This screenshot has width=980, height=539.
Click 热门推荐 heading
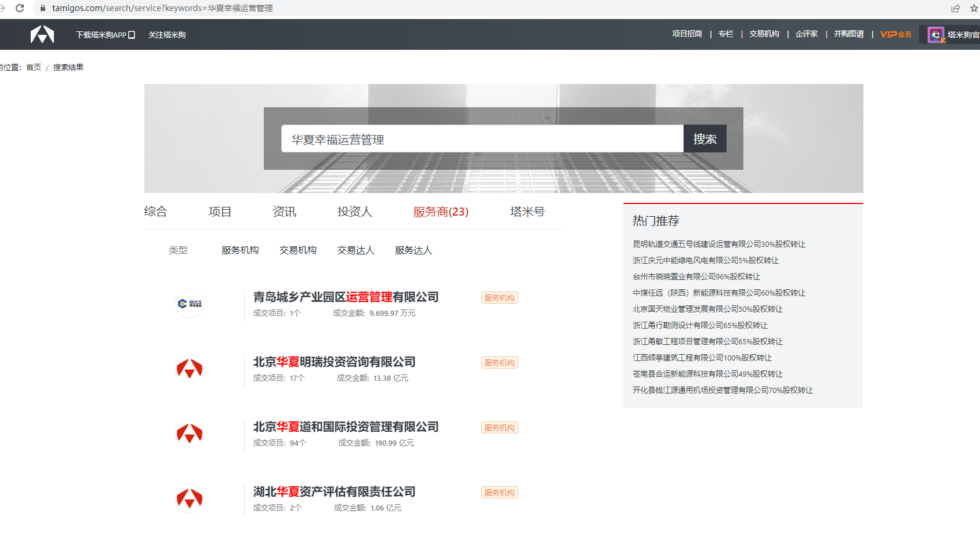coord(656,221)
